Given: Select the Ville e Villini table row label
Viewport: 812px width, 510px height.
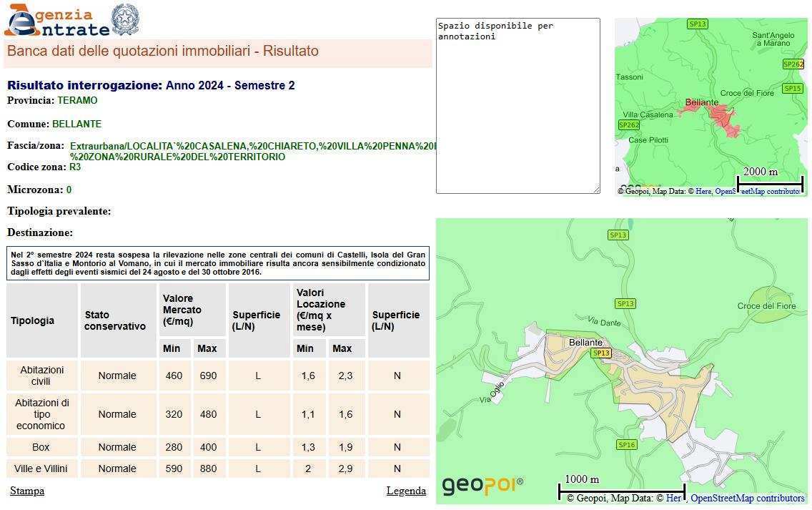Looking at the screenshot, I should click(x=41, y=469).
